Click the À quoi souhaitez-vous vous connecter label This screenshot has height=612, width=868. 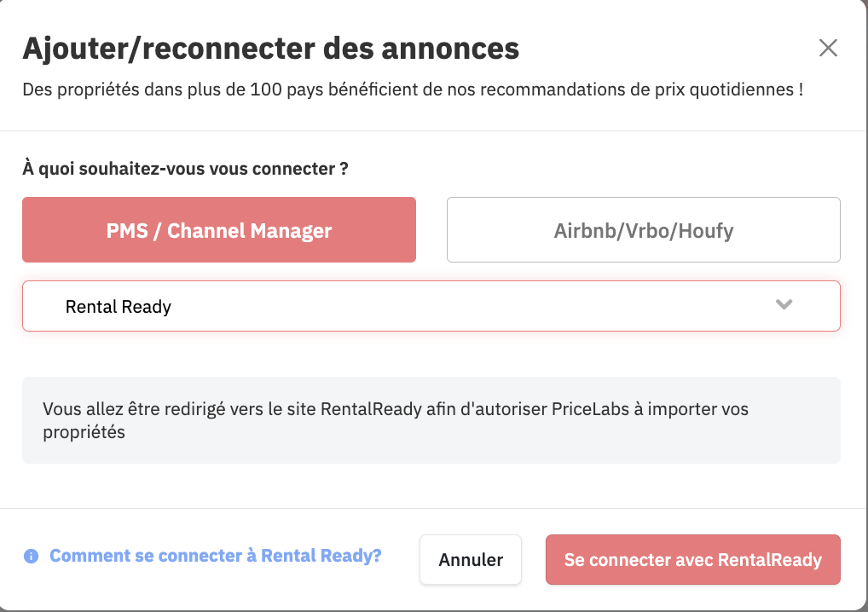(185, 168)
